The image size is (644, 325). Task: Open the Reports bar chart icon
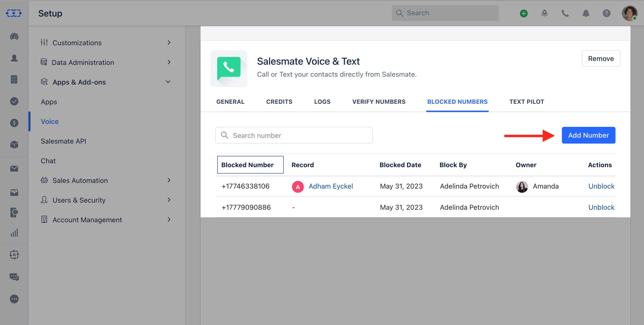[x=14, y=233]
